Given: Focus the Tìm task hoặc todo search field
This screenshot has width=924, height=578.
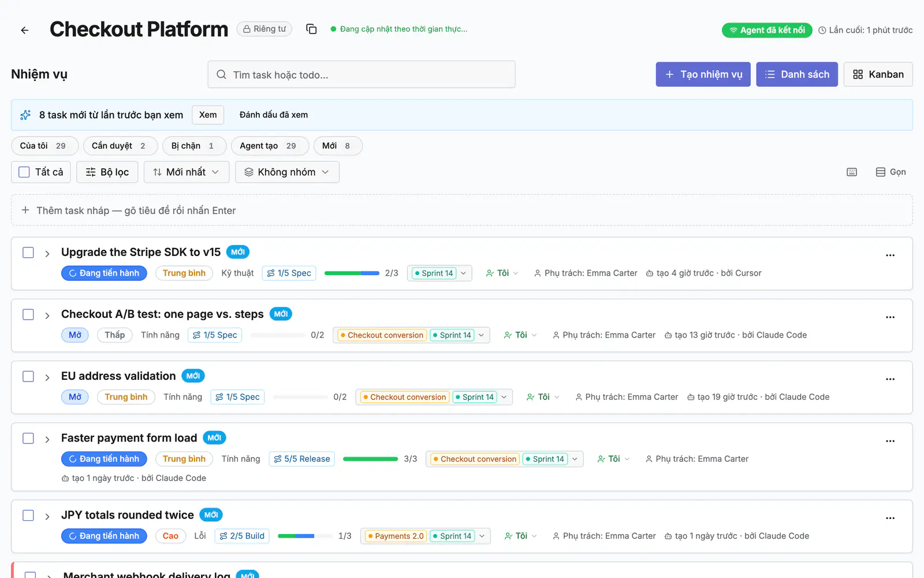Looking at the screenshot, I should tap(362, 75).
